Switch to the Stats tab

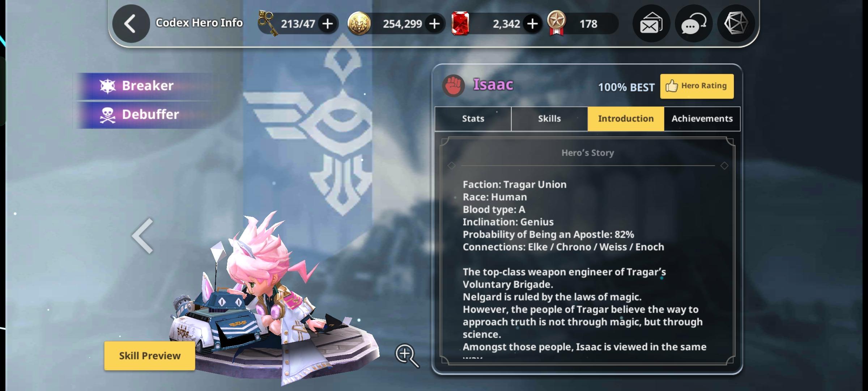pos(473,119)
